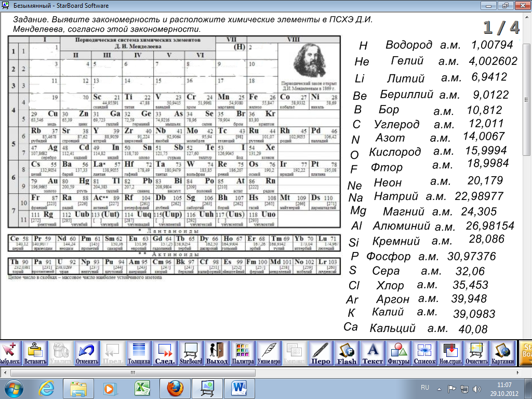Select the element name "Литий"
532x399 pixels.
406,78
